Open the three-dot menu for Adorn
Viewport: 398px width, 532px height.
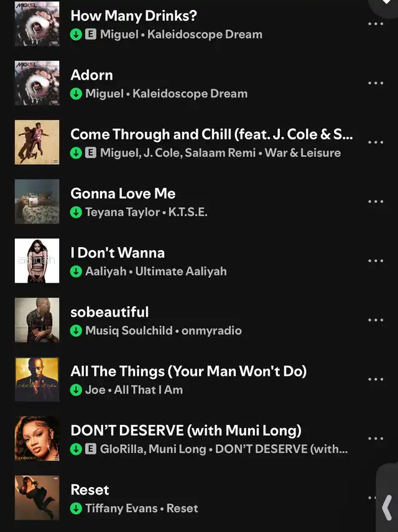tap(376, 83)
